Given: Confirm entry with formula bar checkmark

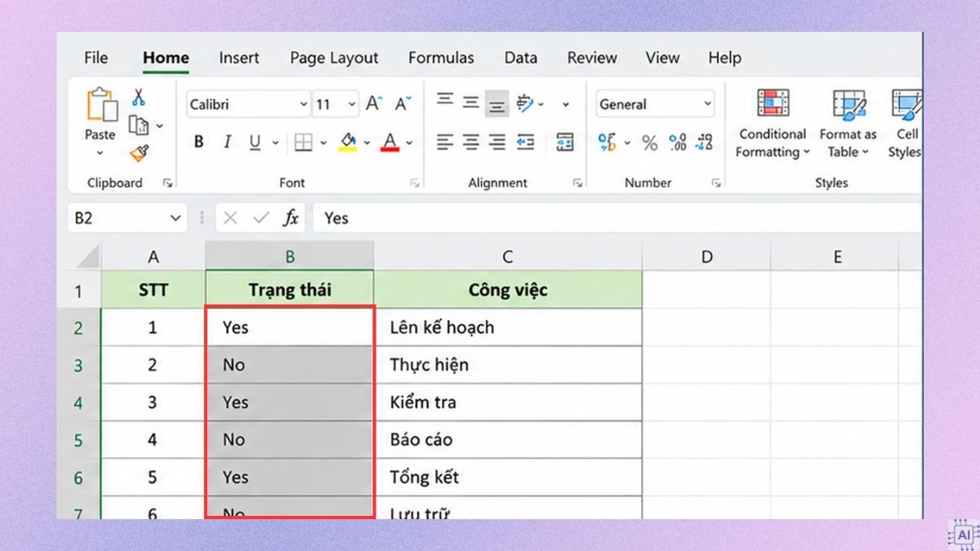Looking at the screenshot, I should click(261, 218).
